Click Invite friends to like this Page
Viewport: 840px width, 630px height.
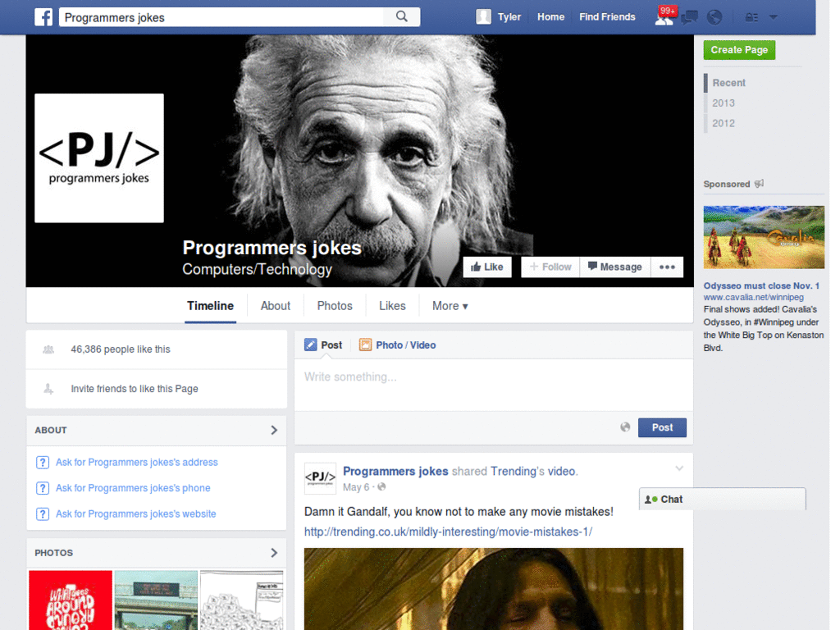click(135, 388)
